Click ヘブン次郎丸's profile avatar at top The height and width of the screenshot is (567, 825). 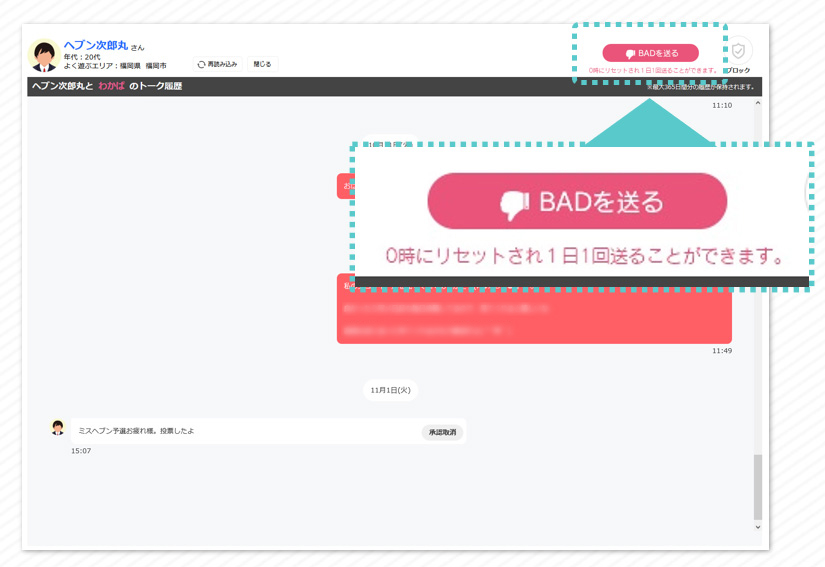[x=44, y=55]
